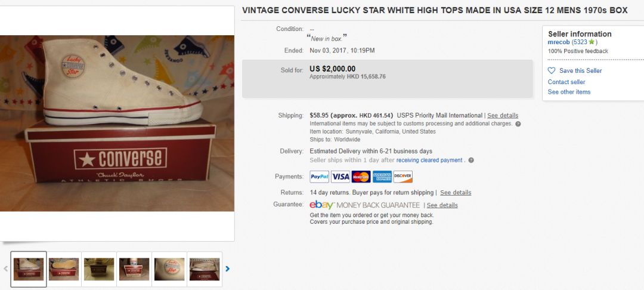Click the heart icon beside Save this Seller
This screenshot has width=644, height=290.
552,70
